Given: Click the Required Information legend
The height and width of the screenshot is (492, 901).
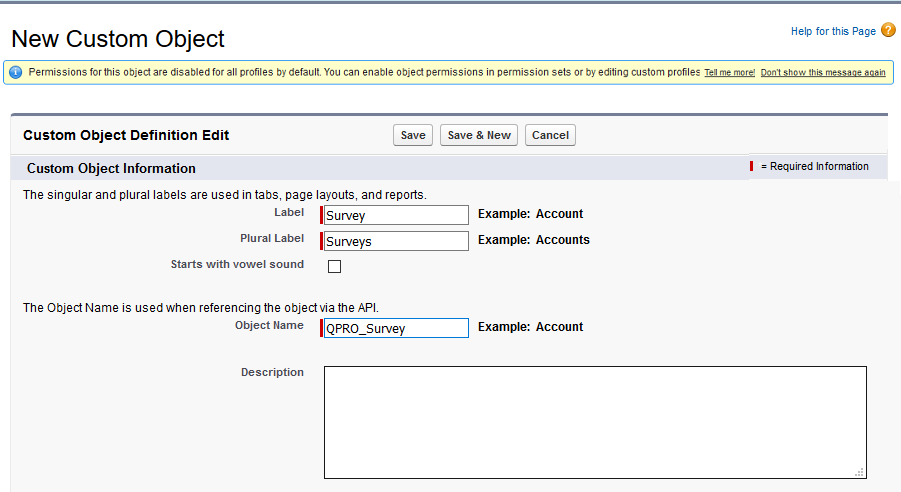Looking at the screenshot, I should tap(814, 167).
